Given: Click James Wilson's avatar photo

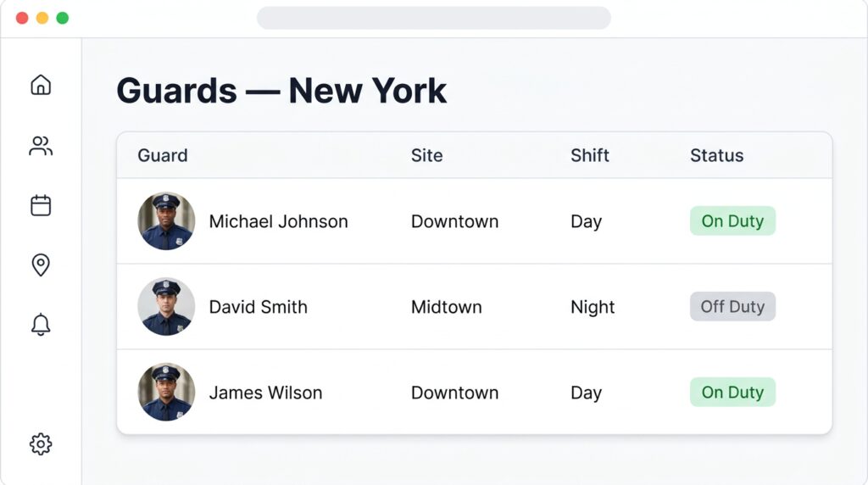Looking at the screenshot, I should click(x=166, y=392).
